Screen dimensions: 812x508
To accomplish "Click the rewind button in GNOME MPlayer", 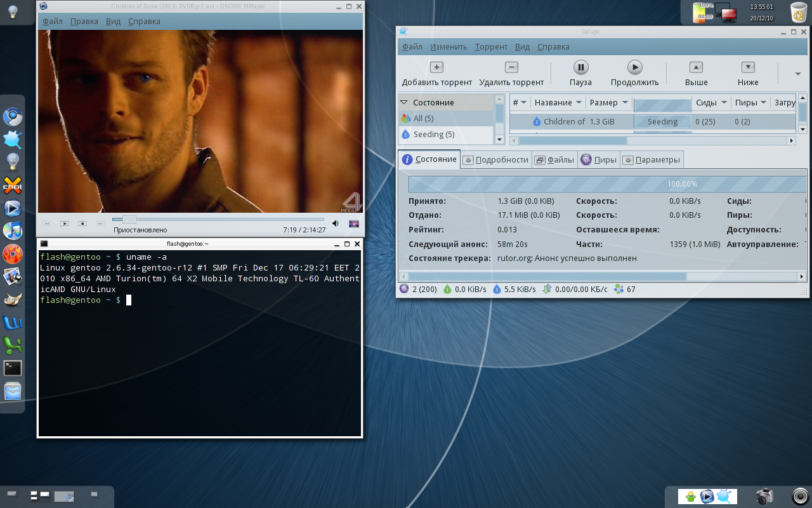I will tap(47, 224).
